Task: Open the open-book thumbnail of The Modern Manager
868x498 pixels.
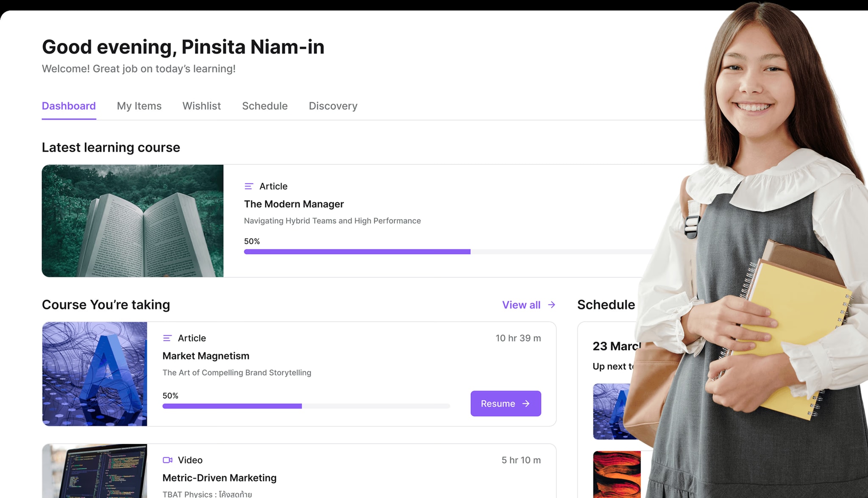Action: (133, 221)
